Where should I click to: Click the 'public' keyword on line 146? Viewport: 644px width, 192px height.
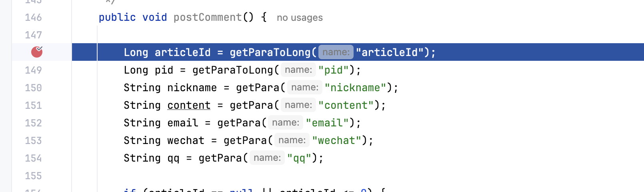[117, 17]
